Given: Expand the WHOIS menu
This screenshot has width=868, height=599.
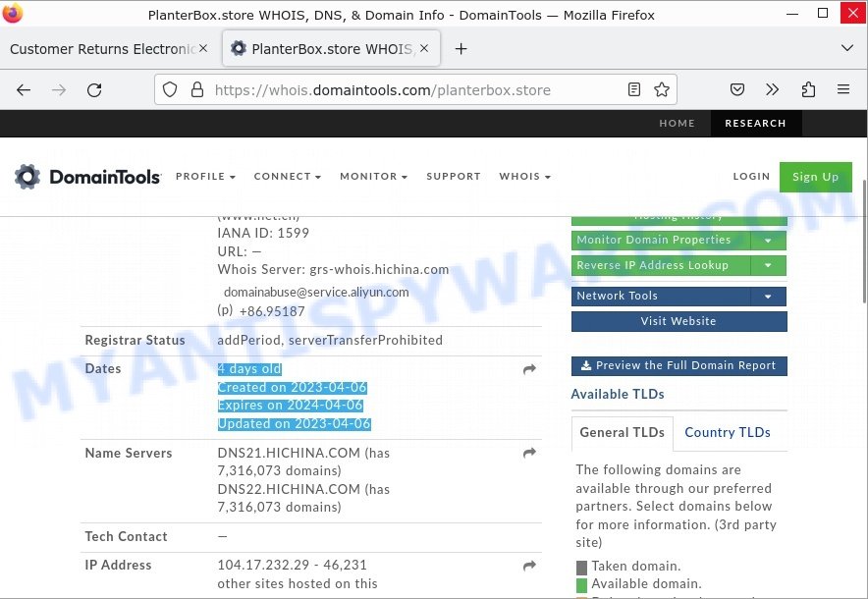Looking at the screenshot, I should [x=524, y=176].
